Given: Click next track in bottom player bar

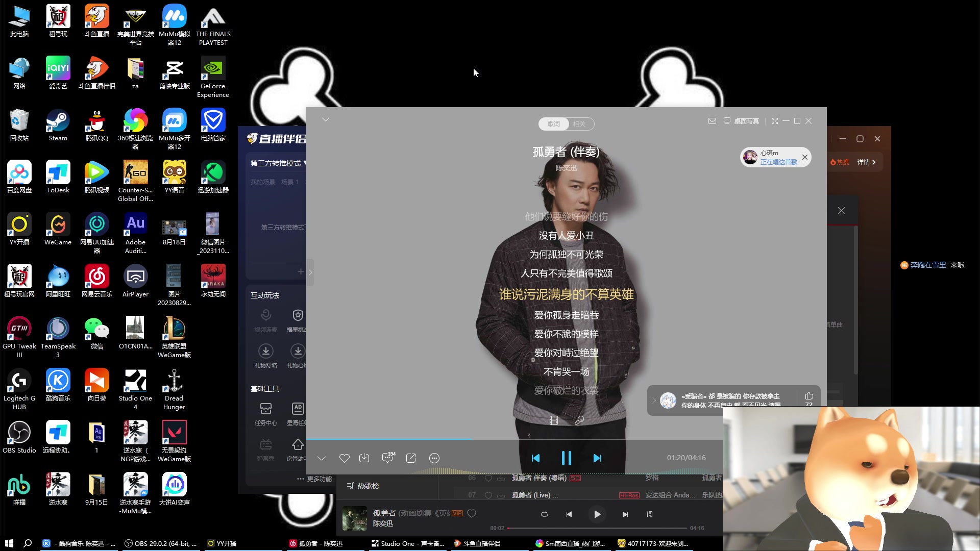Looking at the screenshot, I should (625, 514).
